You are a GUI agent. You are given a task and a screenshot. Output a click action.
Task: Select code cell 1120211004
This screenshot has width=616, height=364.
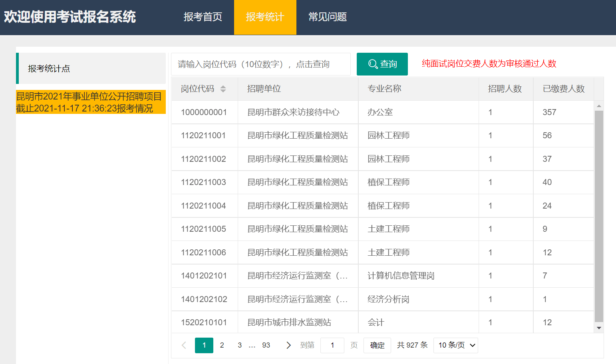click(x=205, y=206)
